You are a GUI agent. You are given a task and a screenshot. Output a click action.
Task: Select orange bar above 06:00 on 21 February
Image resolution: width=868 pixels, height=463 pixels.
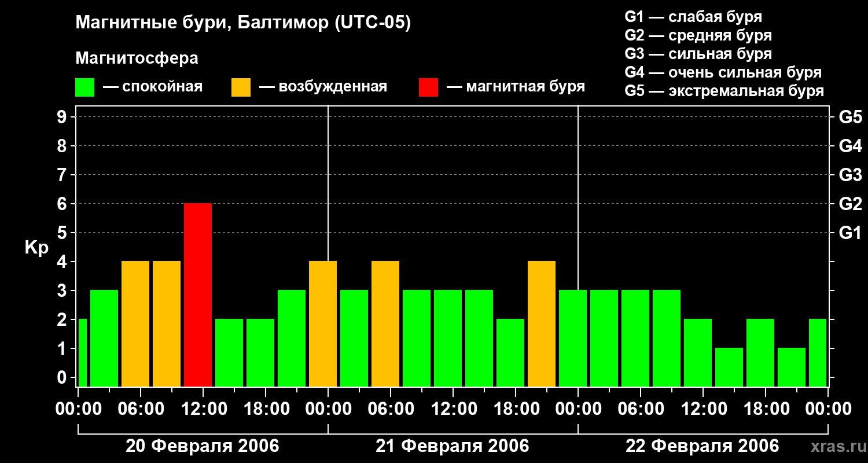(385, 324)
